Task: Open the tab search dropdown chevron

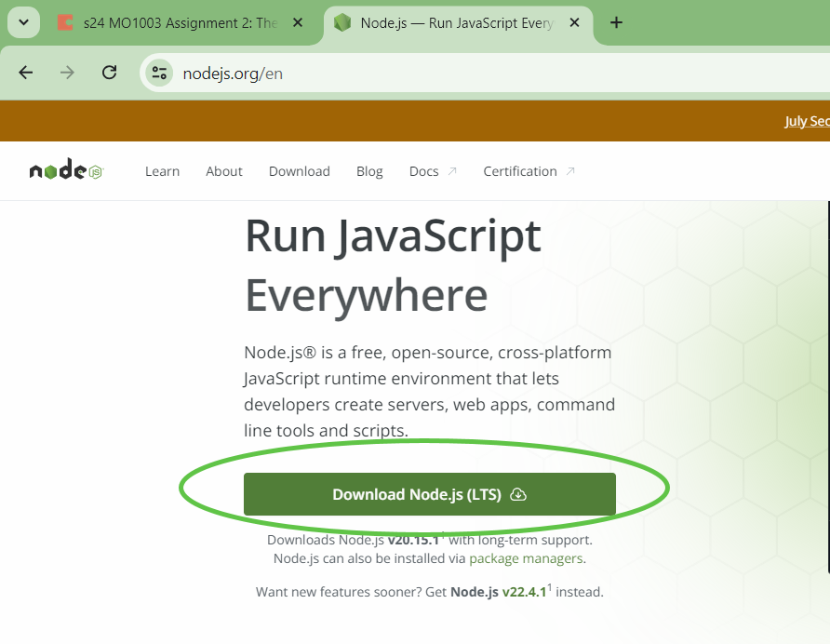Action: (x=24, y=22)
